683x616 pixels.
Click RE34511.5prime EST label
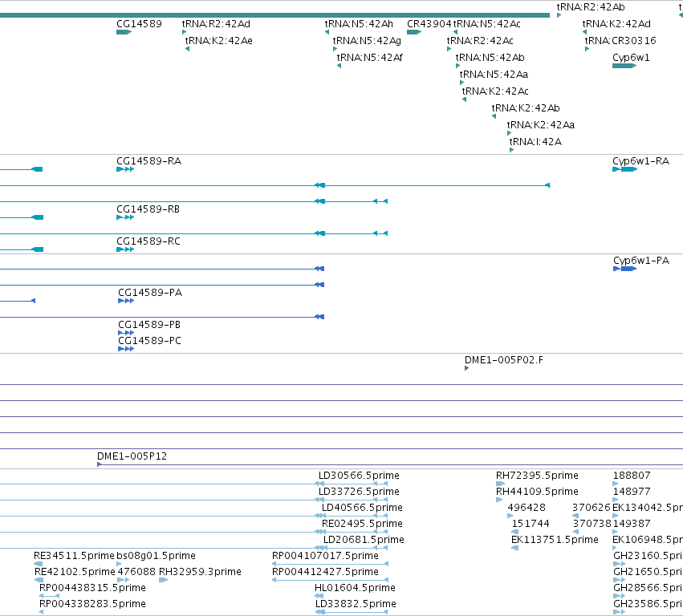pos(74,556)
